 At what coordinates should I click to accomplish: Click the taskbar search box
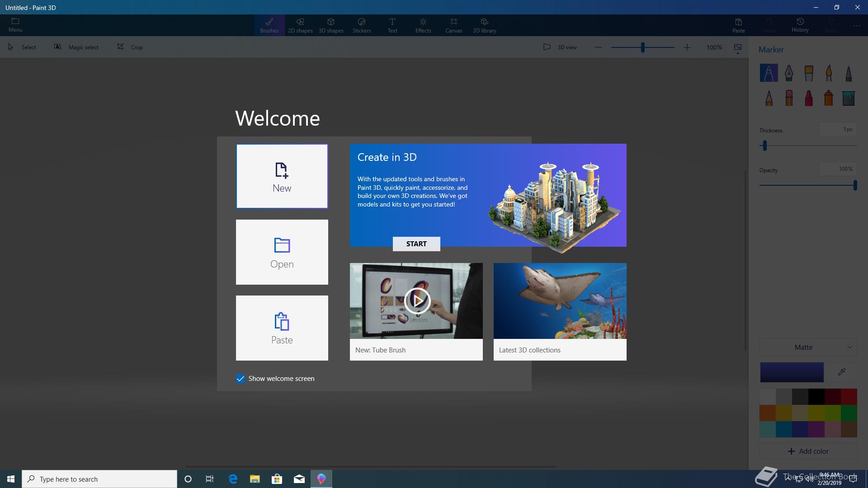coord(99,479)
